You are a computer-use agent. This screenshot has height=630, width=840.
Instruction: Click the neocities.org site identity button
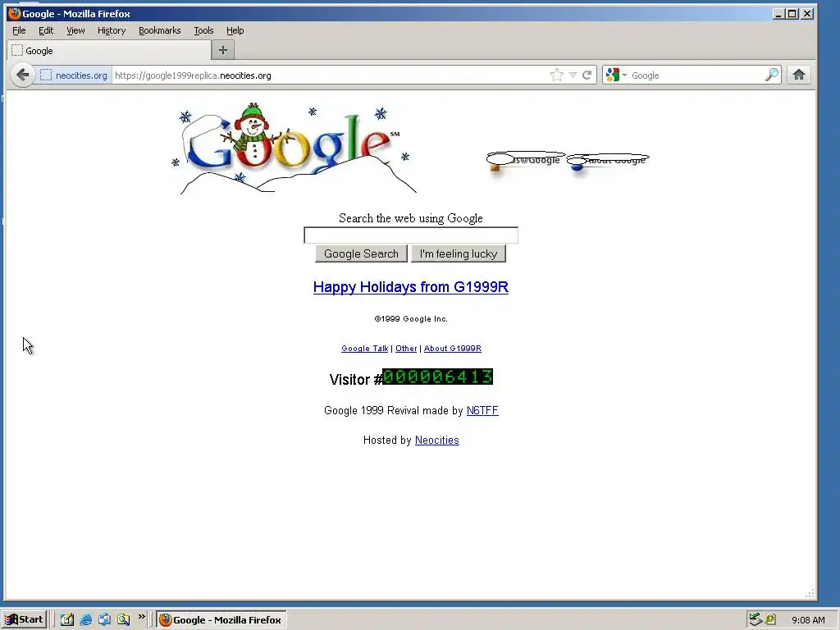click(x=75, y=75)
